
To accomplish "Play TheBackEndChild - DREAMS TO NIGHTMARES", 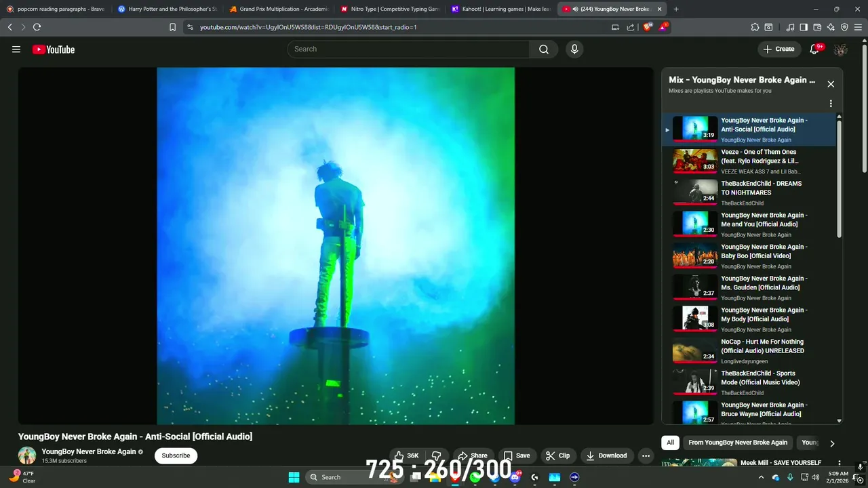I will coord(749,192).
